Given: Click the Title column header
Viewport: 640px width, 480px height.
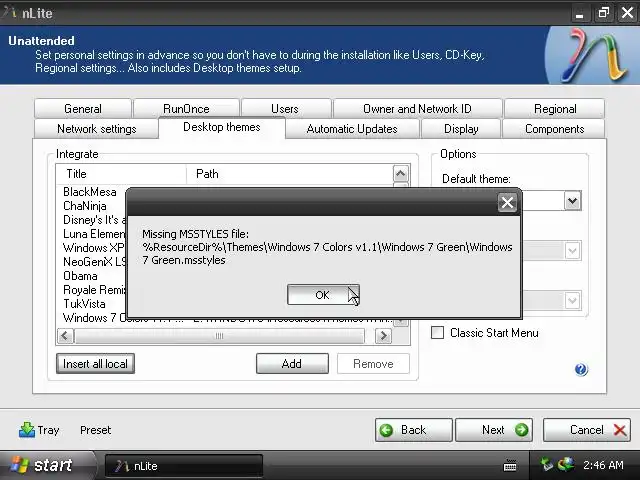Looking at the screenshot, I should coord(121,174).
